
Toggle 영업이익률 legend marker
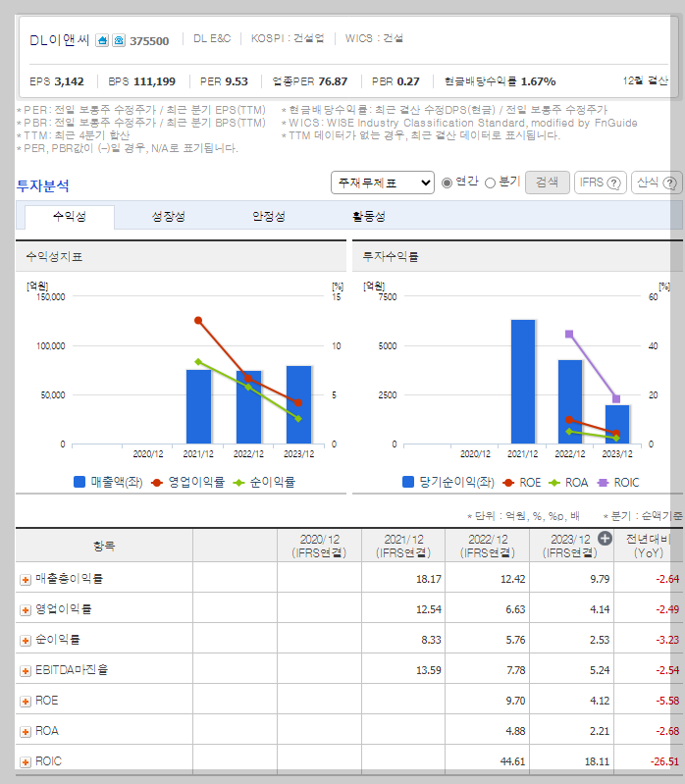tap(157, 483)
